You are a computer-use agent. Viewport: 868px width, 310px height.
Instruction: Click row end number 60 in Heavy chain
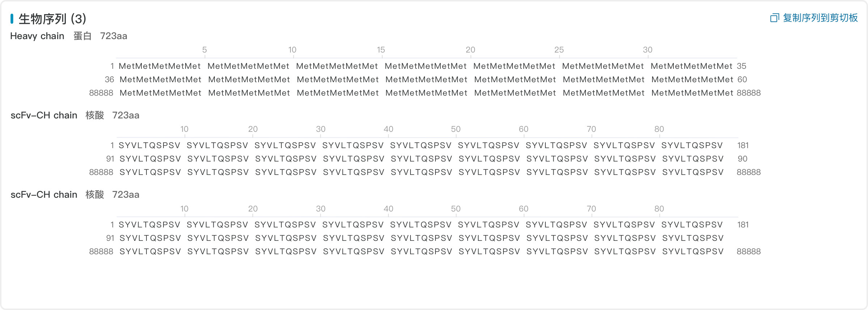[742, 79]
